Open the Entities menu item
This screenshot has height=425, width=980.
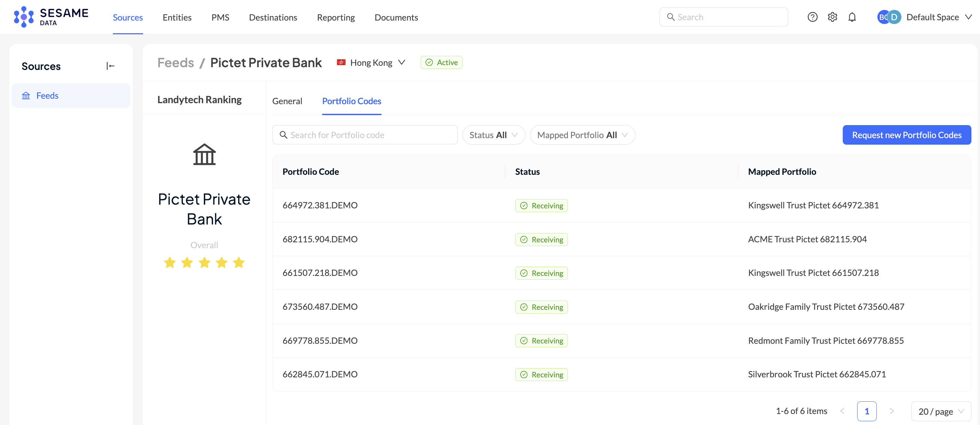177,17
